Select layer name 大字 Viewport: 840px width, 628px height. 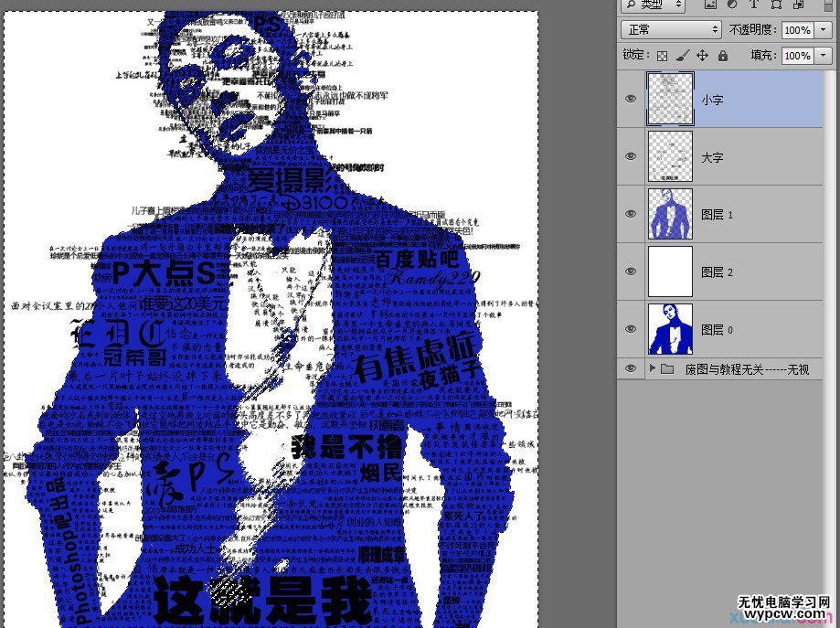click(712, 157)
